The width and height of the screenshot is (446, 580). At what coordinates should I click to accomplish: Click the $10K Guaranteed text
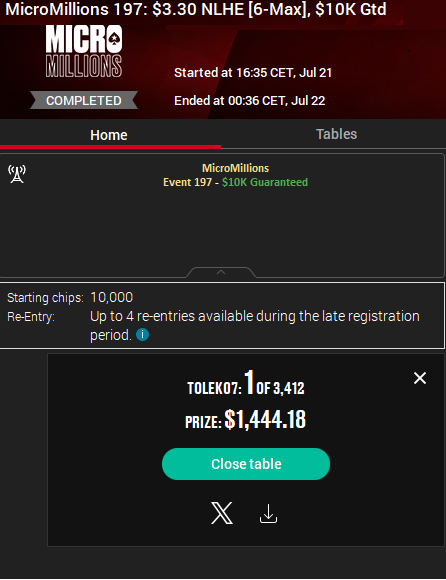coord(265,182)
